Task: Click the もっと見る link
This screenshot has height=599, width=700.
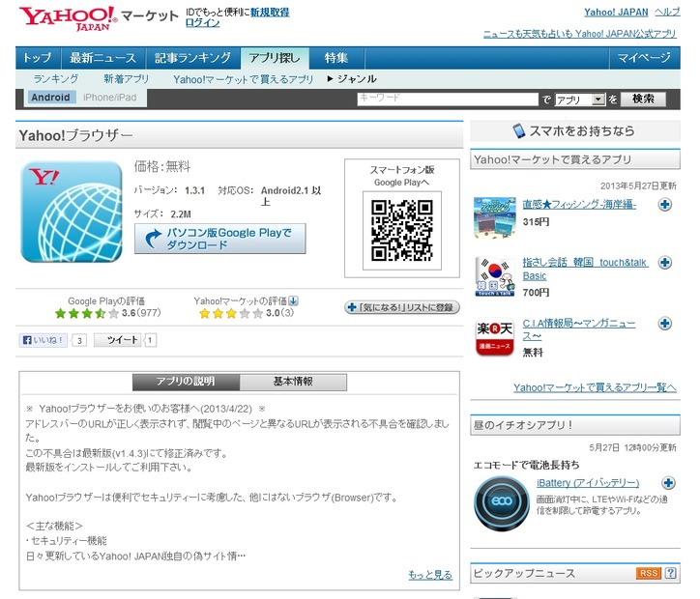Action: tap(430, 575)
